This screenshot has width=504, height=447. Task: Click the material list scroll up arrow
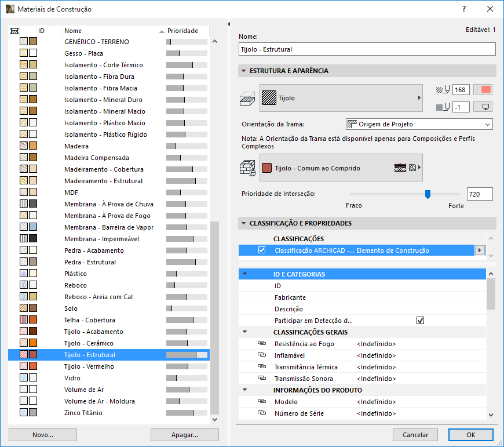pyautogui.click(x=215, y=41)
